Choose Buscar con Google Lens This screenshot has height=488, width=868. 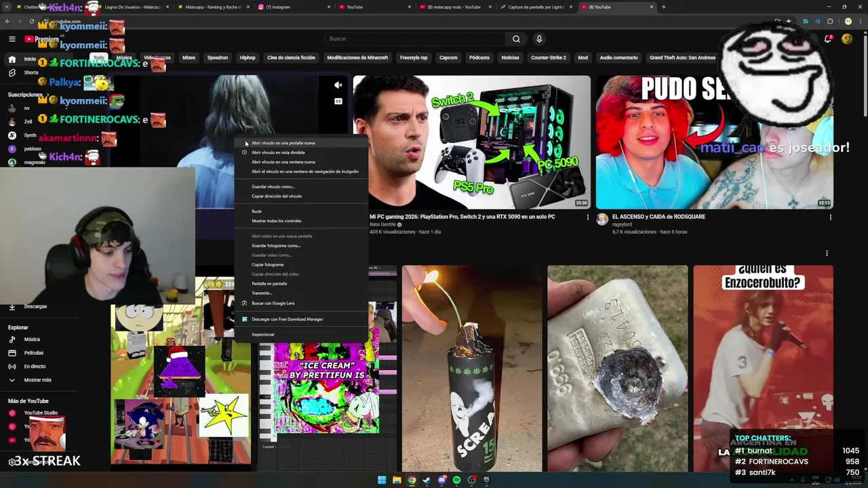click(302, 303)
